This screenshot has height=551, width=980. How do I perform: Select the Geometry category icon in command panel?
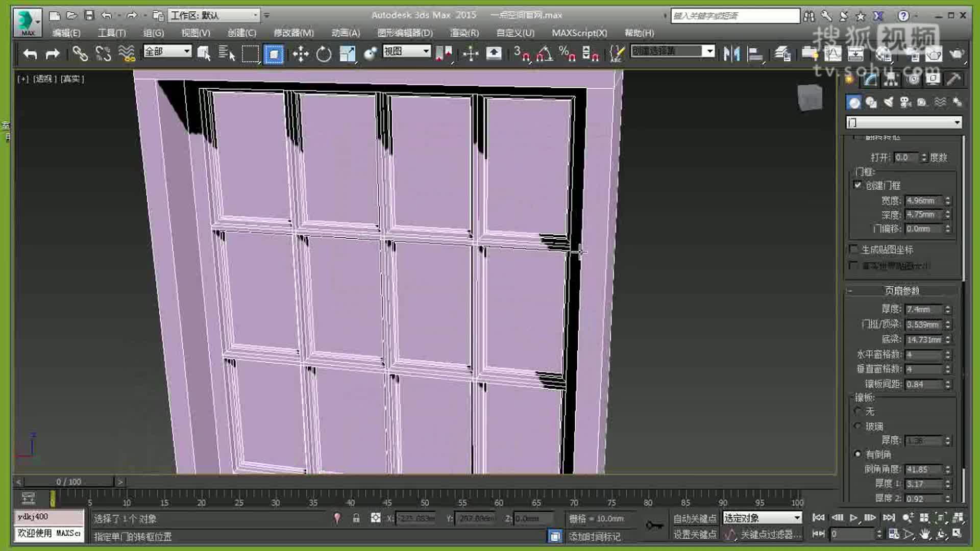tap(854, 102)
